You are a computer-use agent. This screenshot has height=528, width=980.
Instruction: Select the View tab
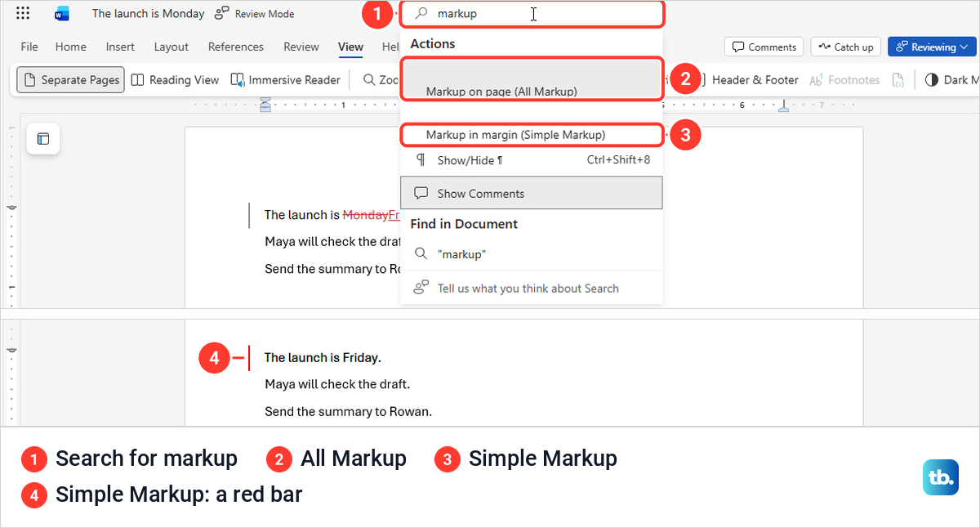351,47
